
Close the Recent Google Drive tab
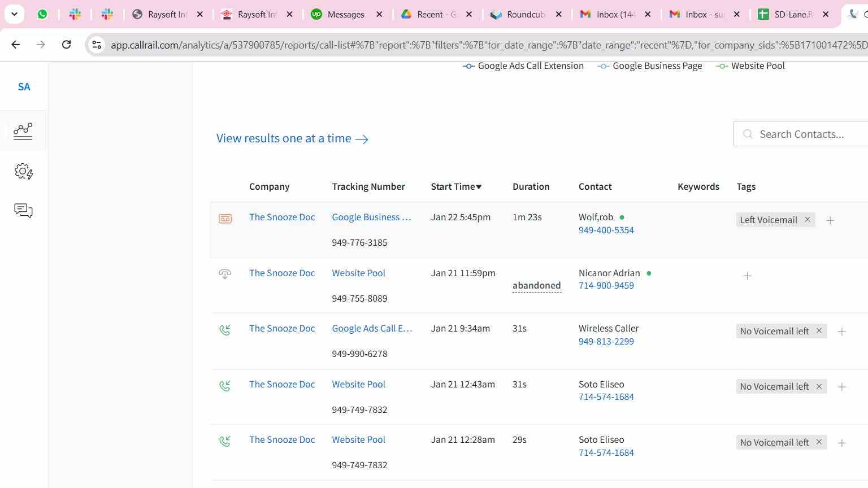coord(469,14)
